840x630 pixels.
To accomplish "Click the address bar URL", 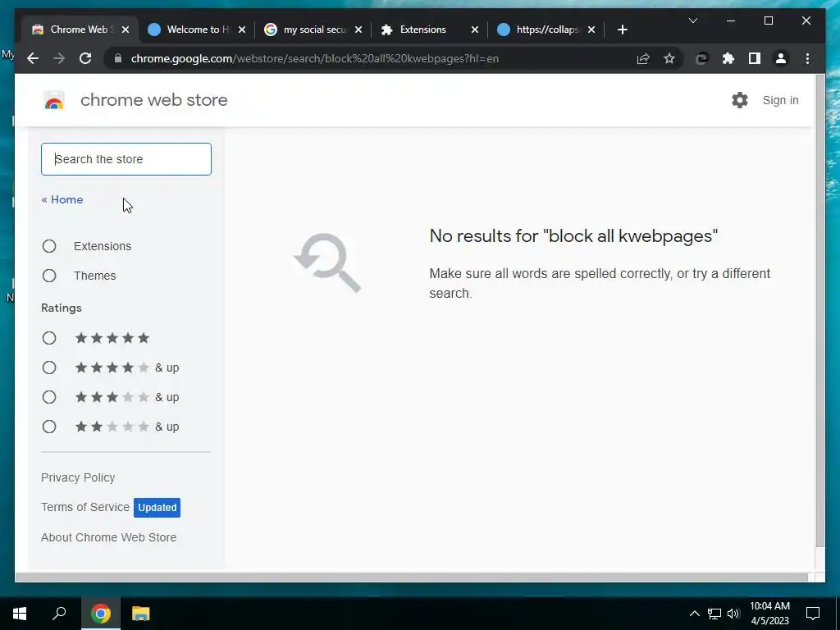I will [315, 58].
